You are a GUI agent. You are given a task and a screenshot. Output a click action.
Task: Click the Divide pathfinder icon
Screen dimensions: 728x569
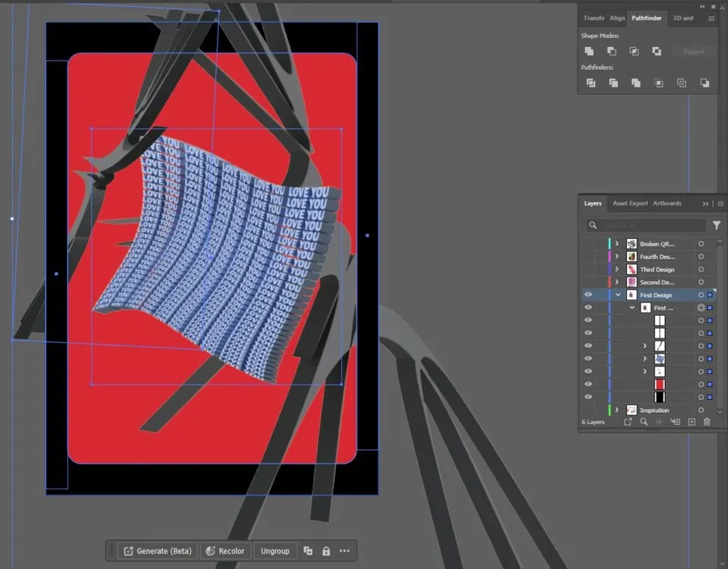[591, 83]
